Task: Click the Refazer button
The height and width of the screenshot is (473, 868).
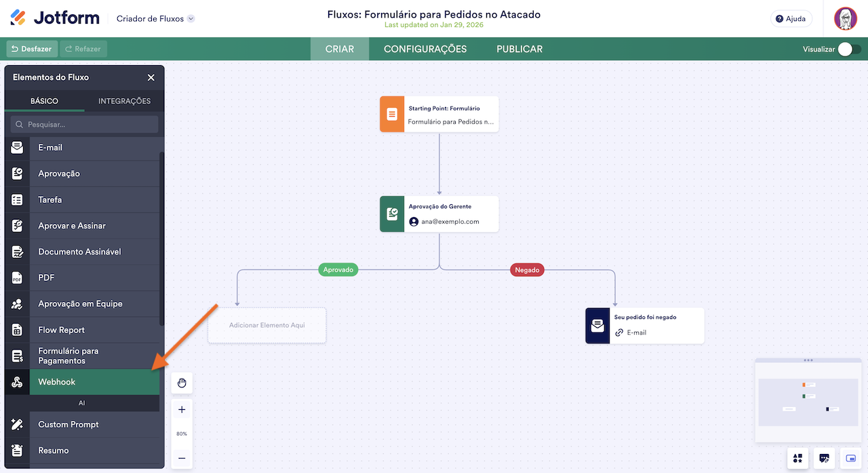Action: pyautogui.click(x=83, y=49)
